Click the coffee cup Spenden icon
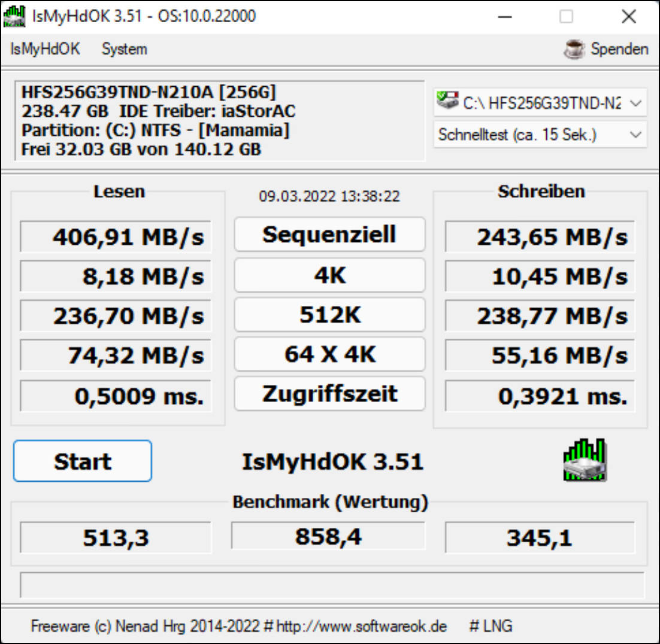 coord(575,49)
